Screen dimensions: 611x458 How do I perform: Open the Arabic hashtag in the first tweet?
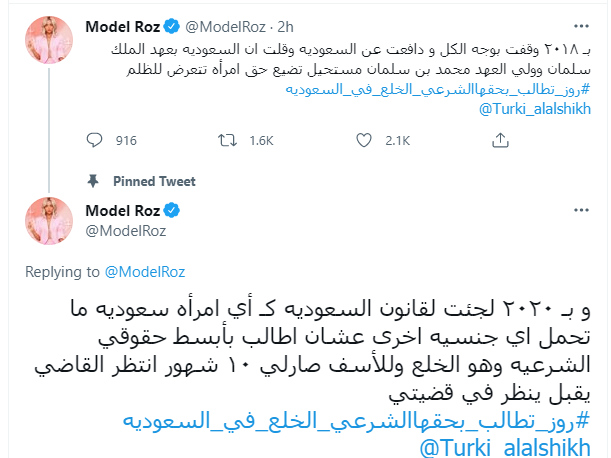[438, 89]
